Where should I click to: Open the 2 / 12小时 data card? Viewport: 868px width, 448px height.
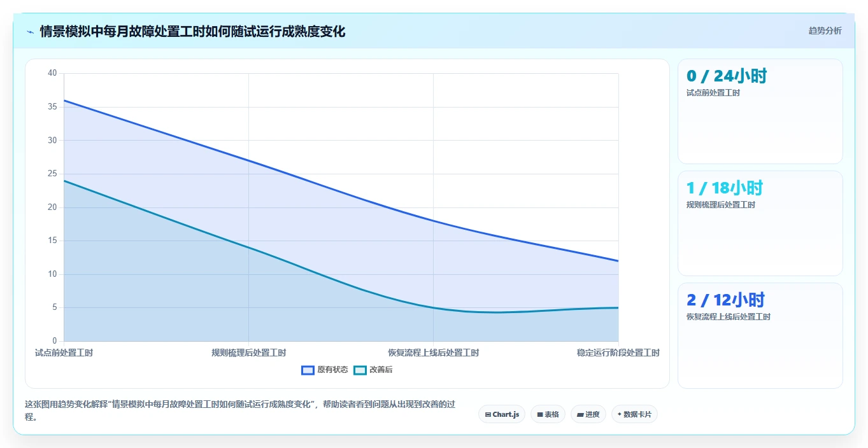[x=760, y=335]
